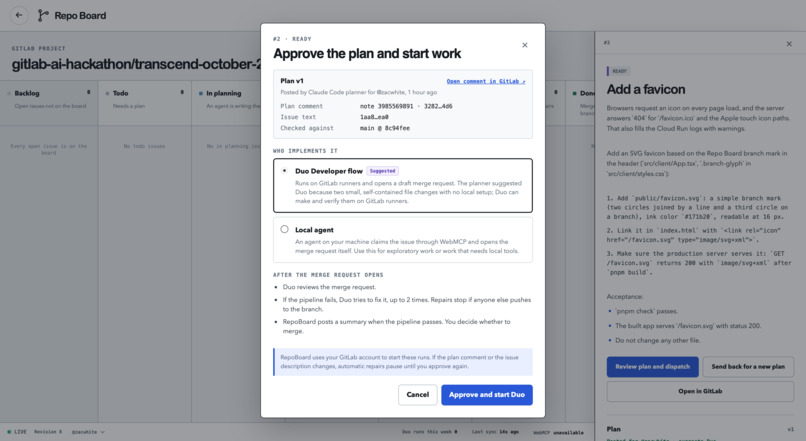Click the WebMCP unavailable status entry
This screenshot has height=441, width=806.
coord(558,433)
